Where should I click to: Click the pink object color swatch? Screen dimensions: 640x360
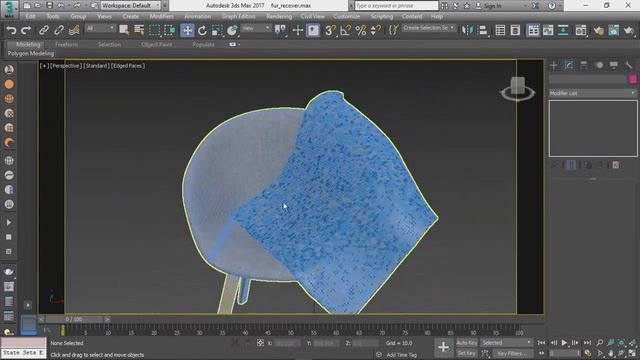coord(633,79)
